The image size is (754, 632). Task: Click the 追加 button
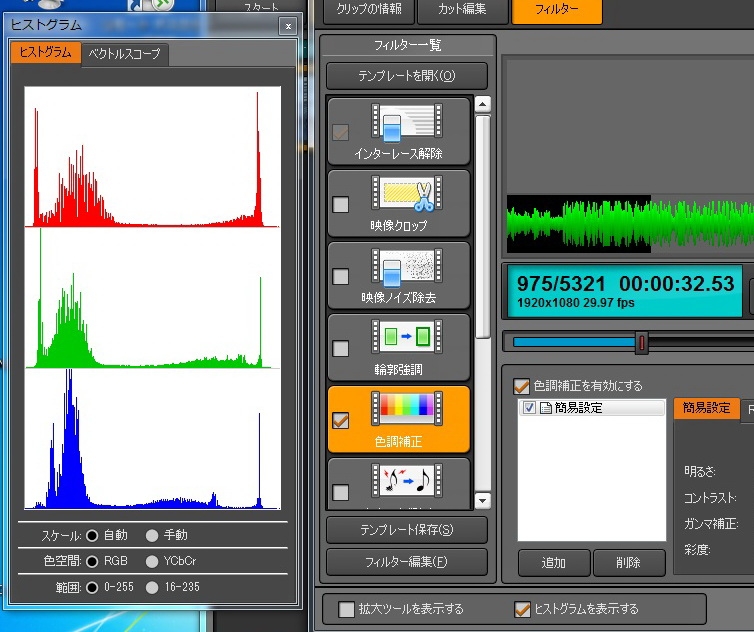pyautogui.click(x=553, y=563)
